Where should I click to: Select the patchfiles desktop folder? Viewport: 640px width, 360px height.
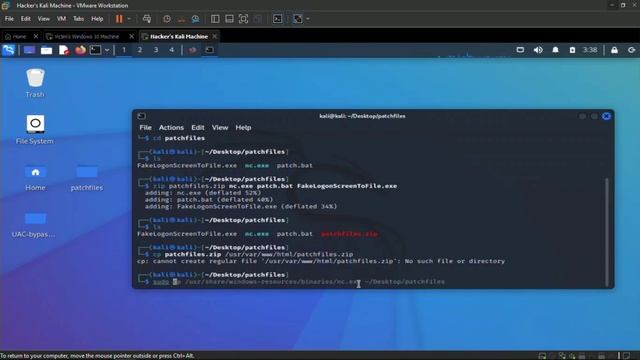tap(87, 178)
